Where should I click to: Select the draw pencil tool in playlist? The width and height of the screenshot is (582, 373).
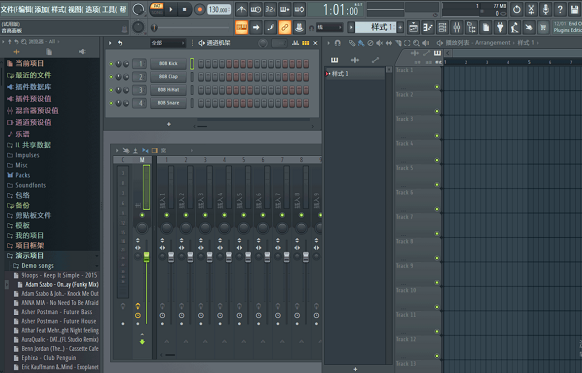tap(352, 43)
